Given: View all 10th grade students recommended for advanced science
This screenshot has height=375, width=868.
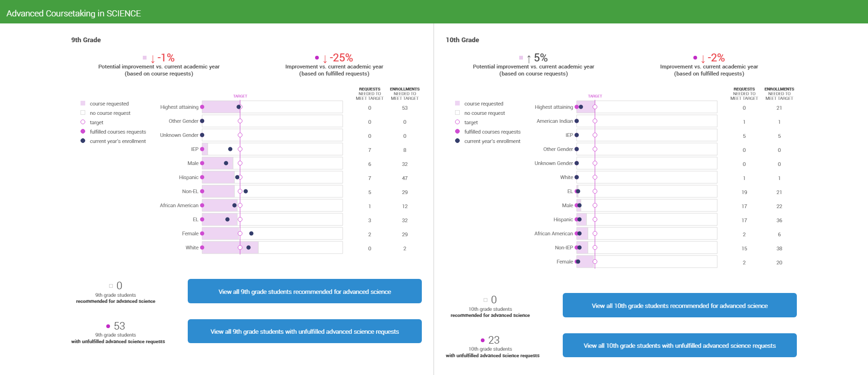Looking at the screenshot, I should click(679, 306).
